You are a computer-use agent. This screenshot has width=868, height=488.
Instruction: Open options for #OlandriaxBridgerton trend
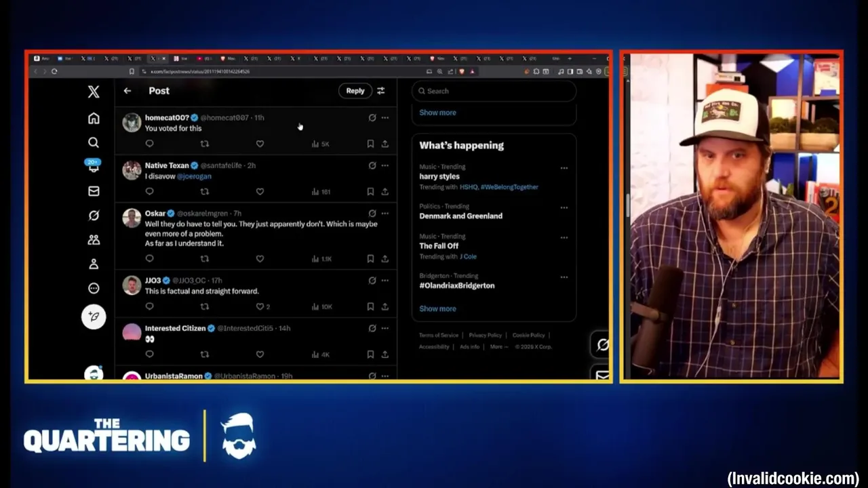click(564, 277)
